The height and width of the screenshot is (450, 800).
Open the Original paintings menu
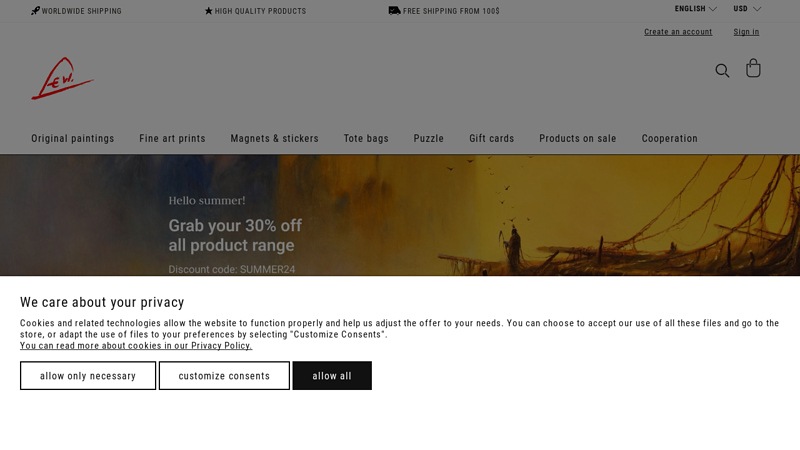(72, 138)
